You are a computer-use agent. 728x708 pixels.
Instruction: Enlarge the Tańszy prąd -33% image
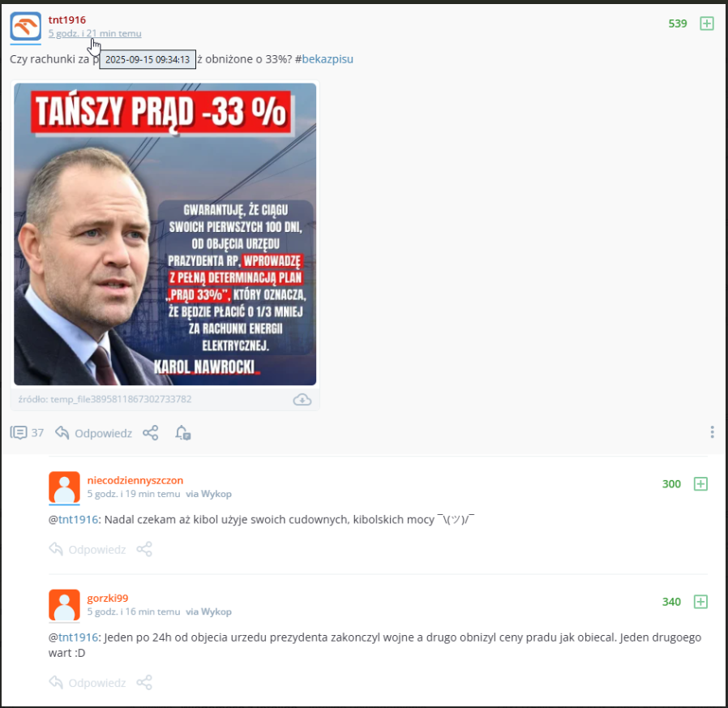click(x=165, y=234)
